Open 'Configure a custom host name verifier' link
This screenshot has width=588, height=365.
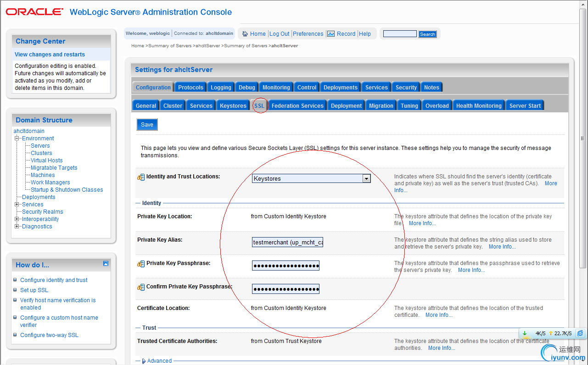click(59, 321)
